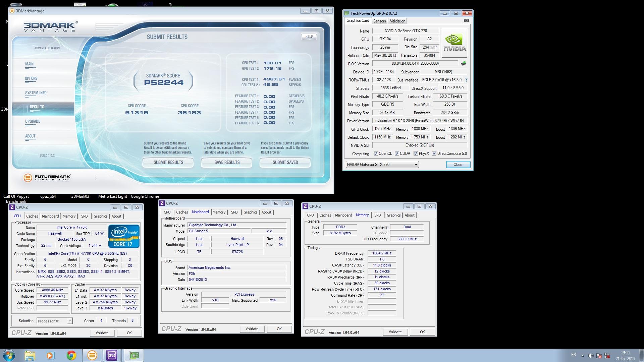
Task: Click the Driver Version field in GPU-Z
Action: click(x=420, y=121)
